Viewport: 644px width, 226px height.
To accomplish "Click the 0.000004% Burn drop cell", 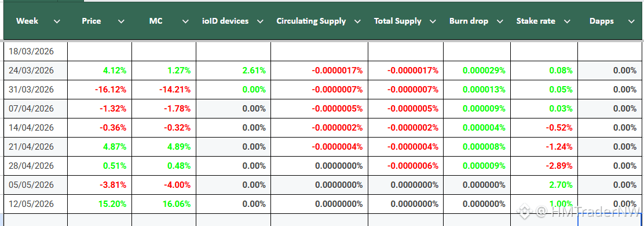I will coord(477,128).
